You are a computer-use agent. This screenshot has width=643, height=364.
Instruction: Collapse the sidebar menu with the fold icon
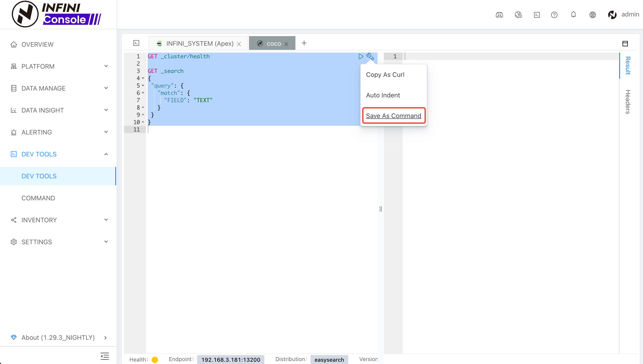pyautogui.click(x=104, y=356)
